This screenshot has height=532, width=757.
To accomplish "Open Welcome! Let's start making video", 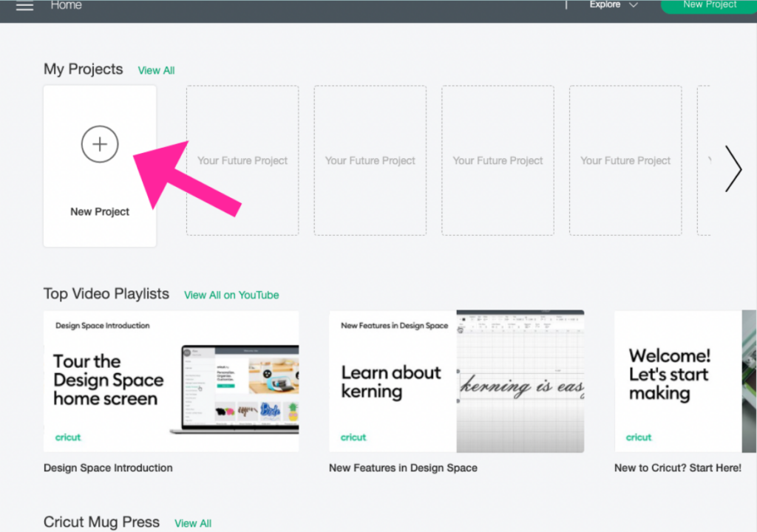I will [685, 381].
